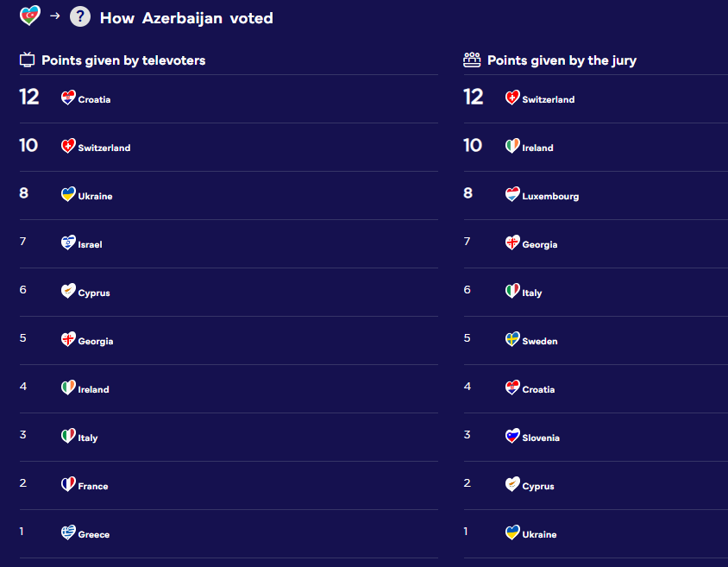Click the 'Points given by televoters' heading

coord(123,60)
